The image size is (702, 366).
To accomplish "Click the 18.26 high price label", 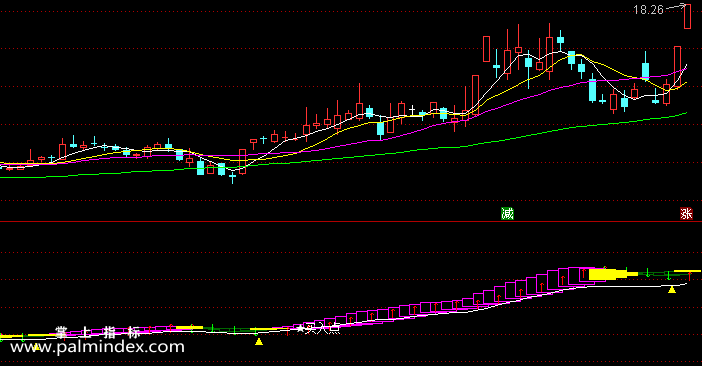I will tap(648, 10).
